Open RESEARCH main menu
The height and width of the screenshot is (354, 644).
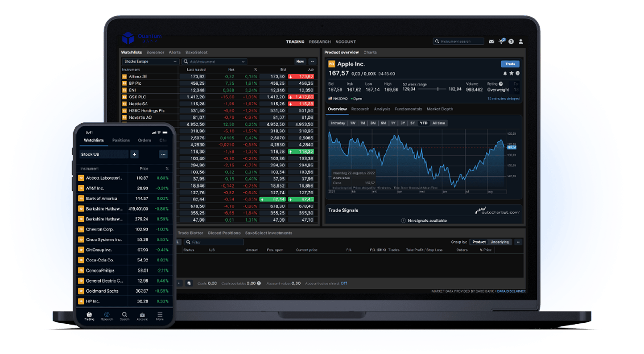(x=320, y=42)
